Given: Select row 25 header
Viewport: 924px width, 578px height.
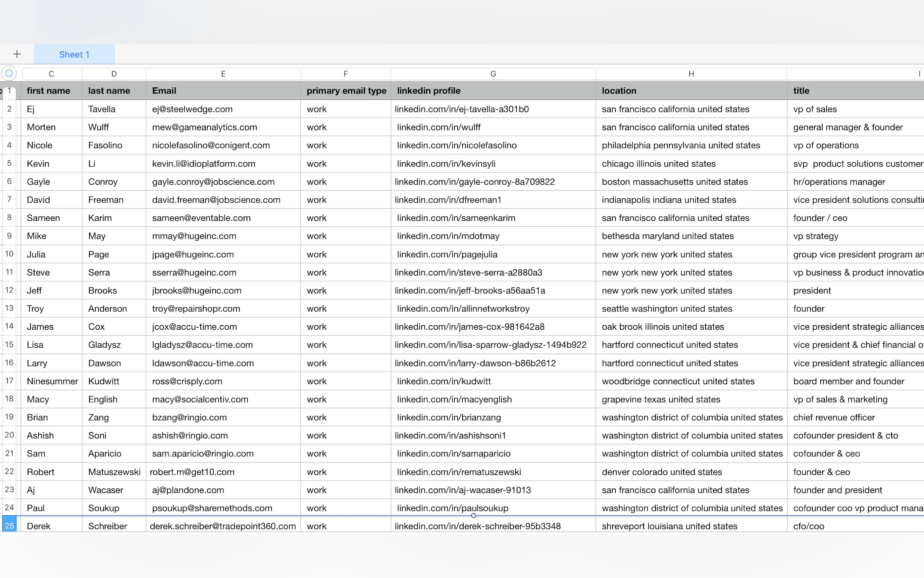Looking at the screenshot, I should point(9,526).
